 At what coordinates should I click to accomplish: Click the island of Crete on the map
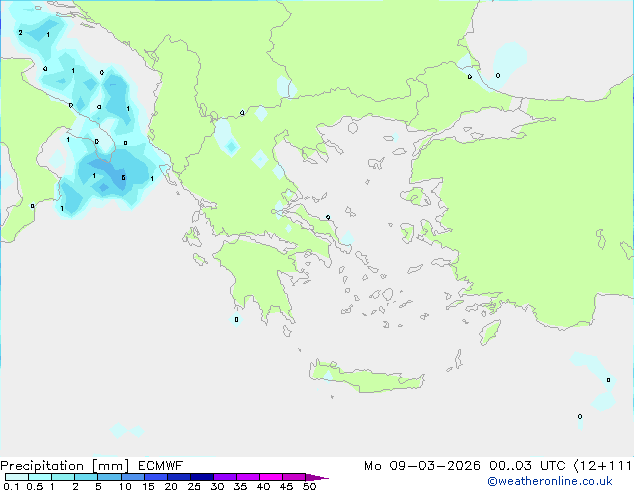367,377
